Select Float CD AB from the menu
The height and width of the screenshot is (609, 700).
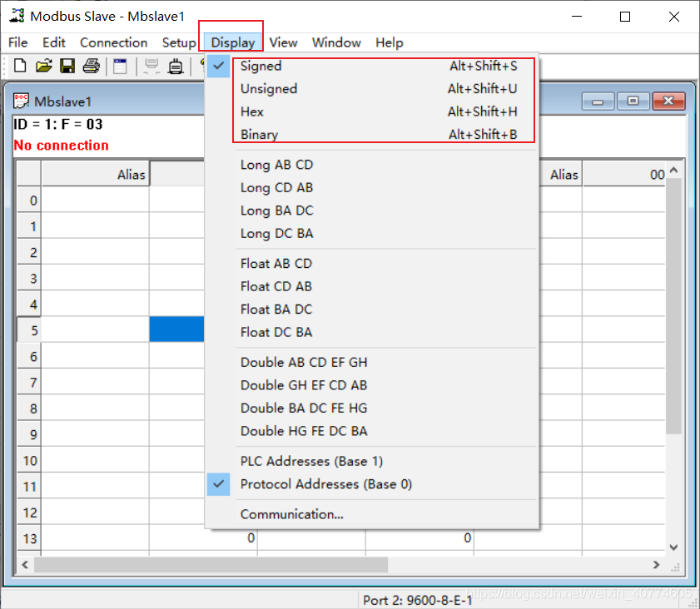pyautogui.click(x=372, y=286)
